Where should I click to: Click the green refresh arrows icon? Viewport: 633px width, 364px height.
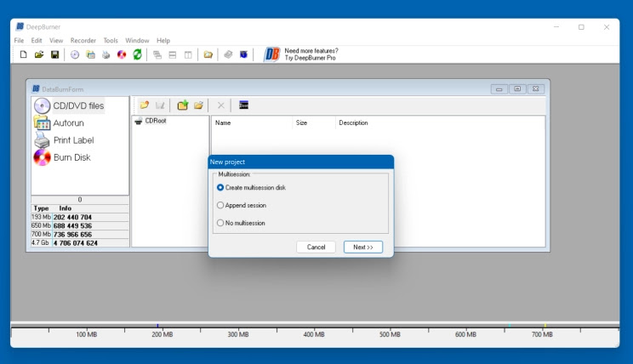[x=137, y=54]
